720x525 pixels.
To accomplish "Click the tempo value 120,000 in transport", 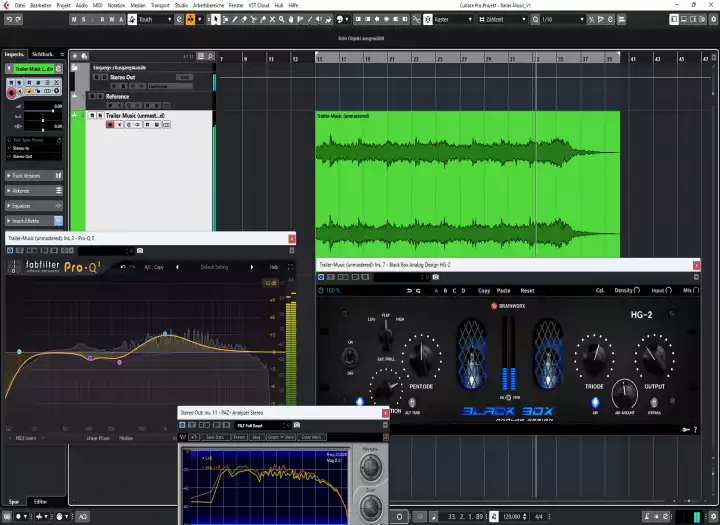I will [x=512, y=517].
